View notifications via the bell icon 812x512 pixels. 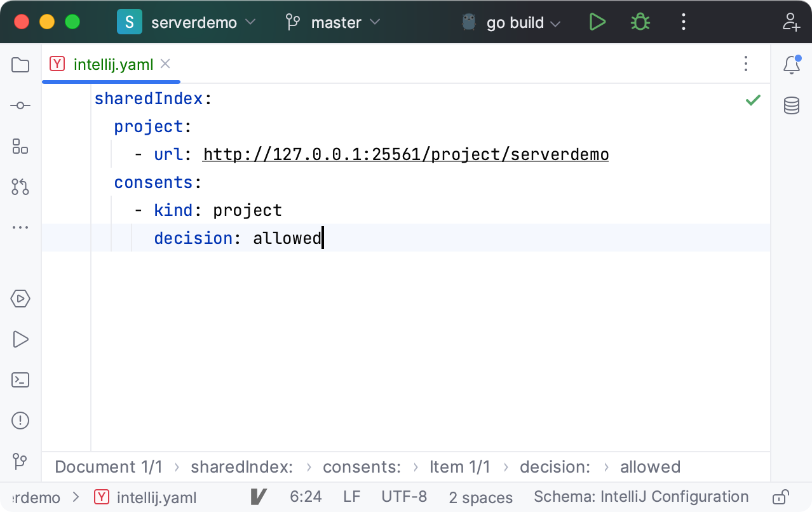tap(791, 64)
